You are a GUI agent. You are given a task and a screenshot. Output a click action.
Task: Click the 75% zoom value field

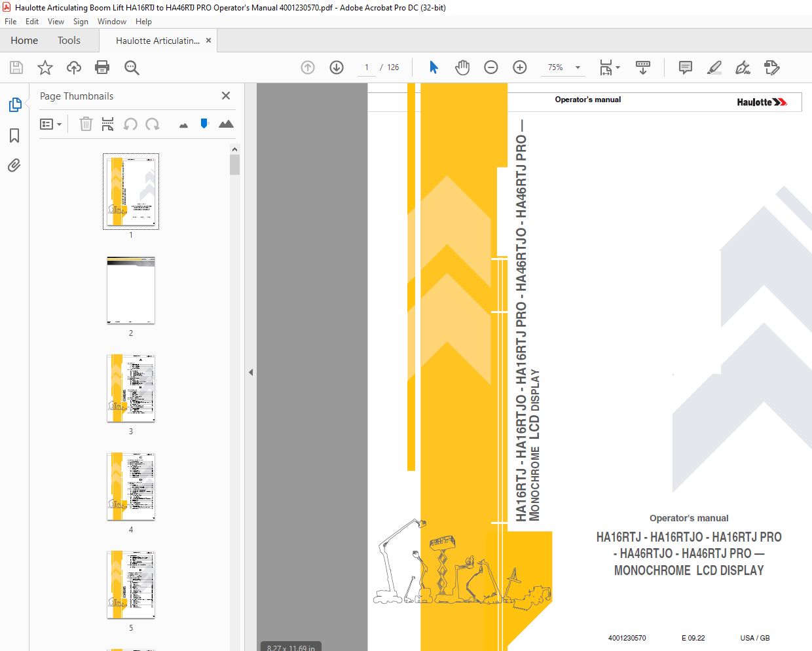[x=555, y=67]
